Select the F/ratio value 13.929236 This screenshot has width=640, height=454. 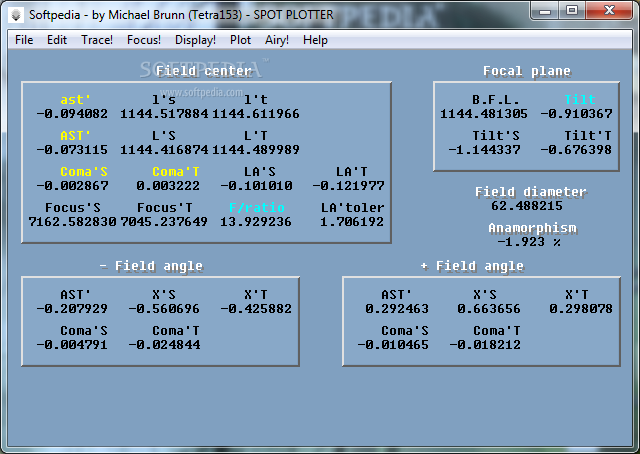tap(256, 222)
